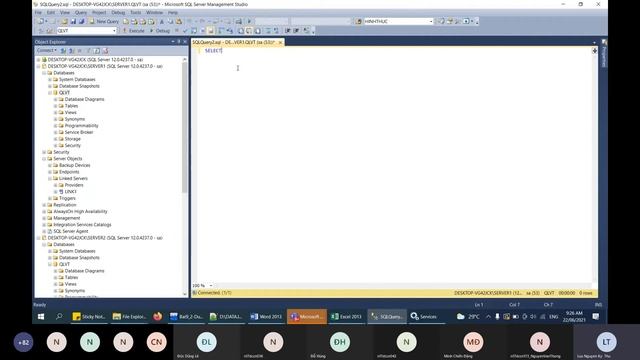Click the Windows Start button

point(41,316)
